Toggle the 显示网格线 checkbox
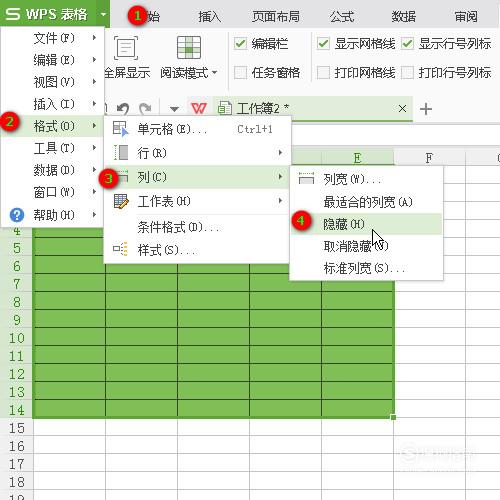This screenshot has height=500, width=500. (323, 44)
